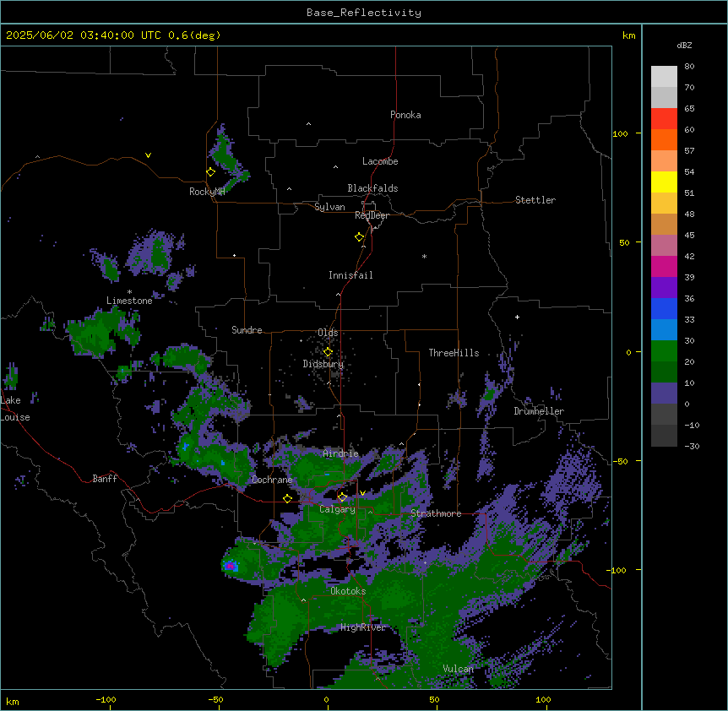Viewport: 728px width, 711px height.
Task: Pick the purple 36-39 dBZ legend swatch
Action: coord(664,287)
